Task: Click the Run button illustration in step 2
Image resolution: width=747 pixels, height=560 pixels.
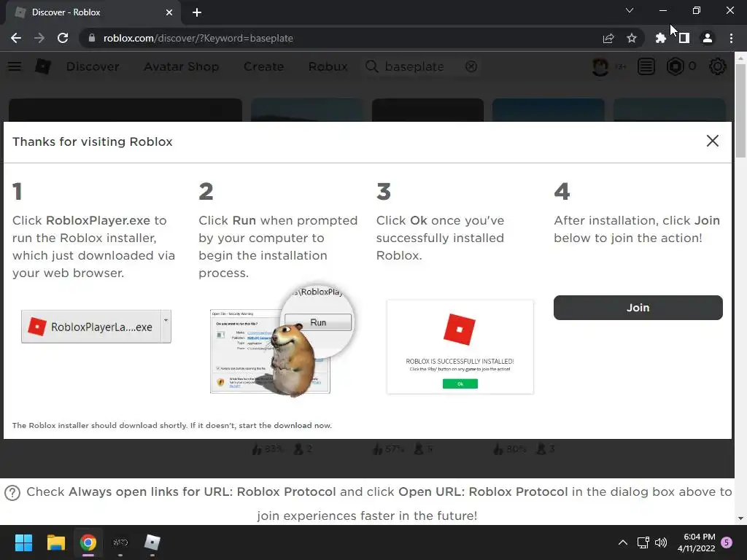Action: click(318, 322)
